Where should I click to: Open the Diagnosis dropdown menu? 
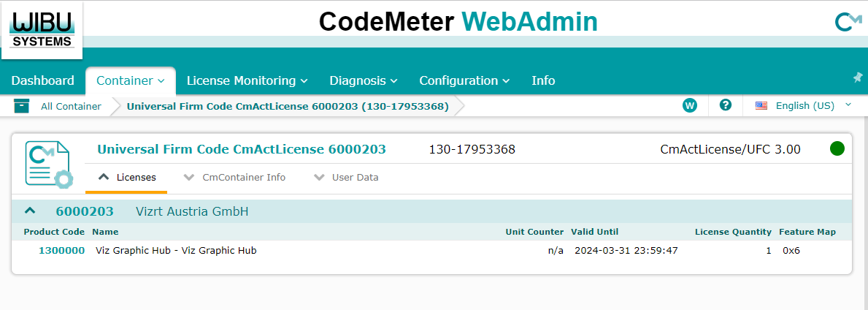pos(363,80)
